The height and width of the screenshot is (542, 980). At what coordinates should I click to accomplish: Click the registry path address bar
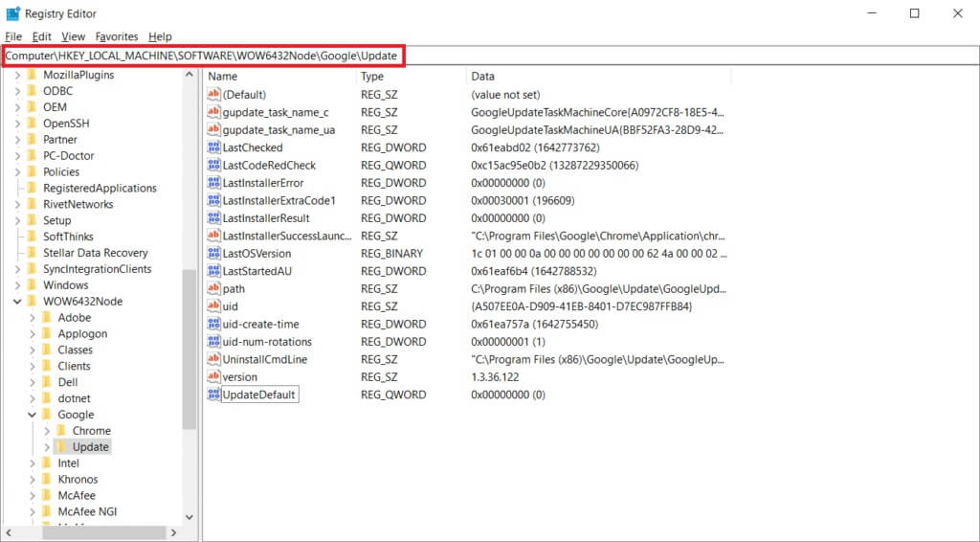coord(490,56)
